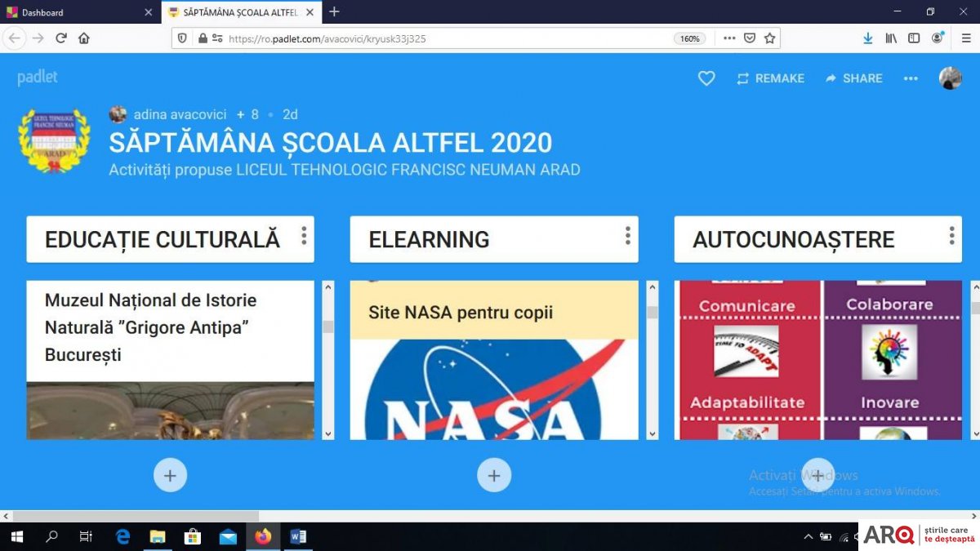Click the horizontal scrollbar left arrow
The image size is (980, 551).
6,516
